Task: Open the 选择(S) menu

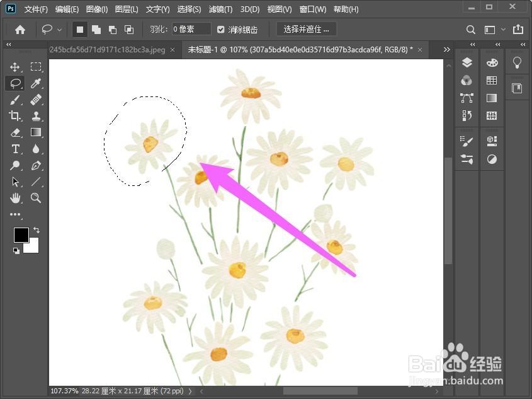Action: [x=189, y=9]
